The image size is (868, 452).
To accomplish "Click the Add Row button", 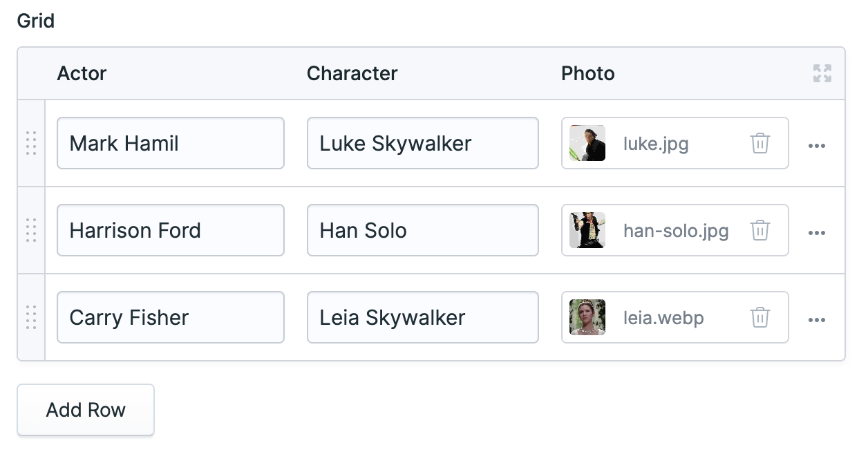I will 85,409.
